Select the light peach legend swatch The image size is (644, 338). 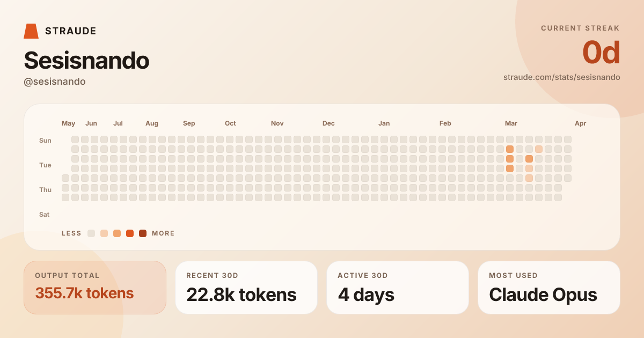pos(104,233)
